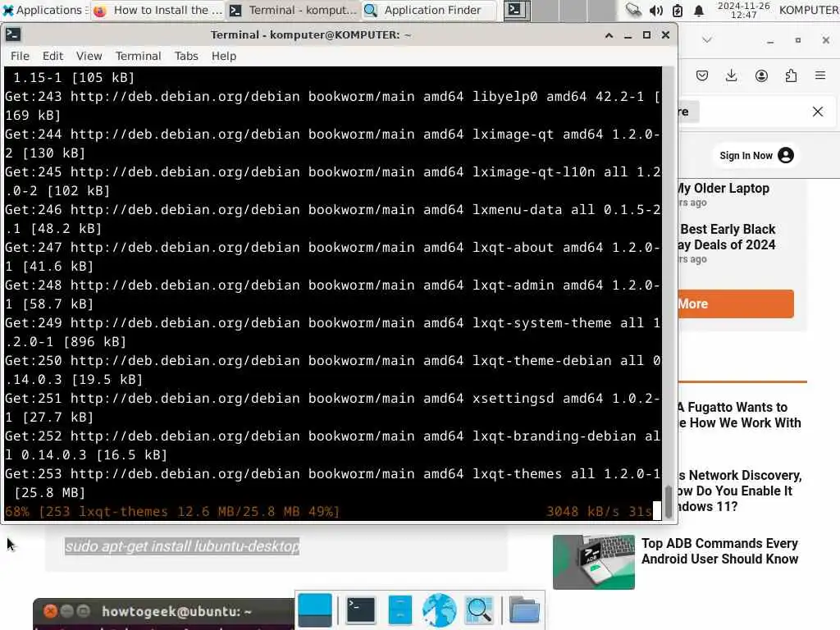Open the Edit menu in Terminal
The height and width of the screenshot is (630, 840).
52,56
